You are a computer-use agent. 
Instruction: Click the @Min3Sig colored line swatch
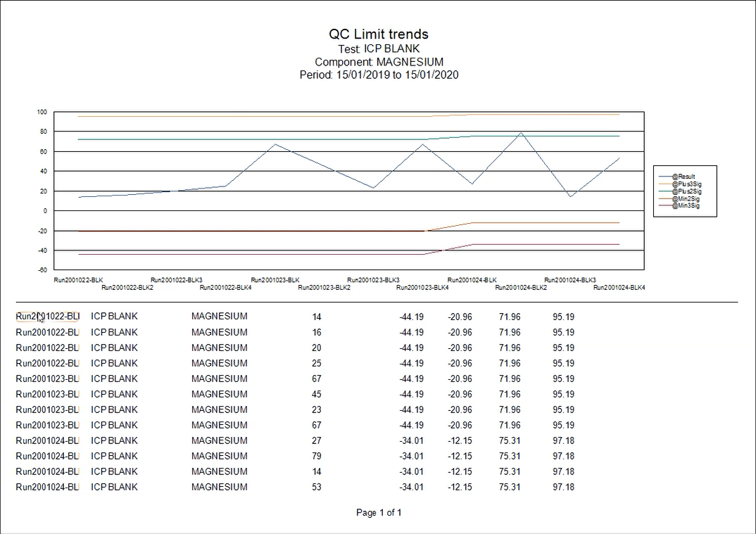pyautogui.click(x=666, y=205)
